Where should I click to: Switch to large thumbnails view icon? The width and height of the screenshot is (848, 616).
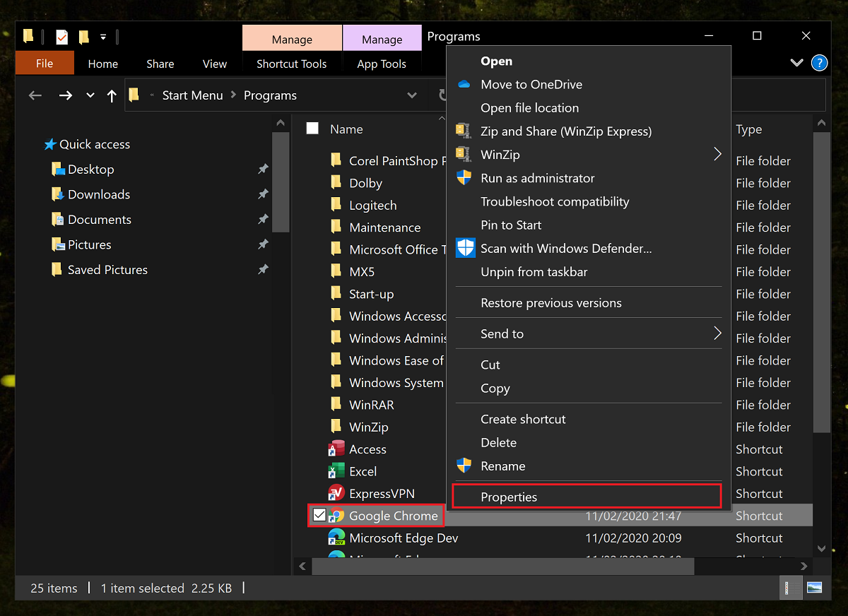coord(814,588)
